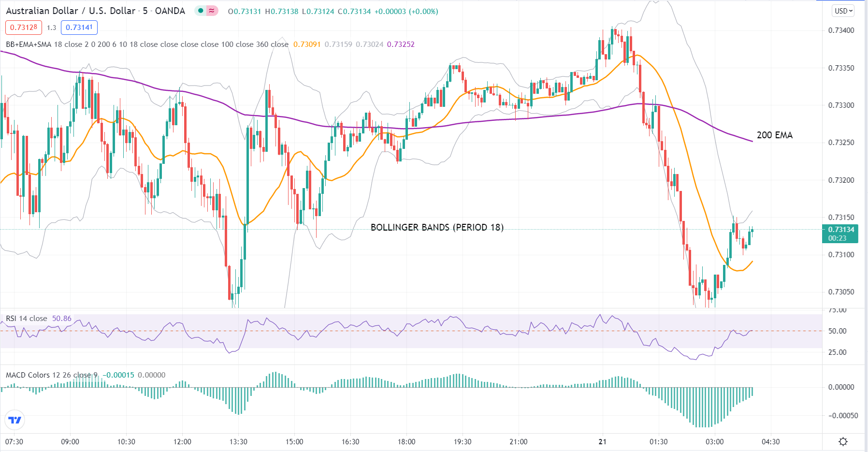Click the 12:00 time axis label
The image size is (868, 452).
(182, 442)
